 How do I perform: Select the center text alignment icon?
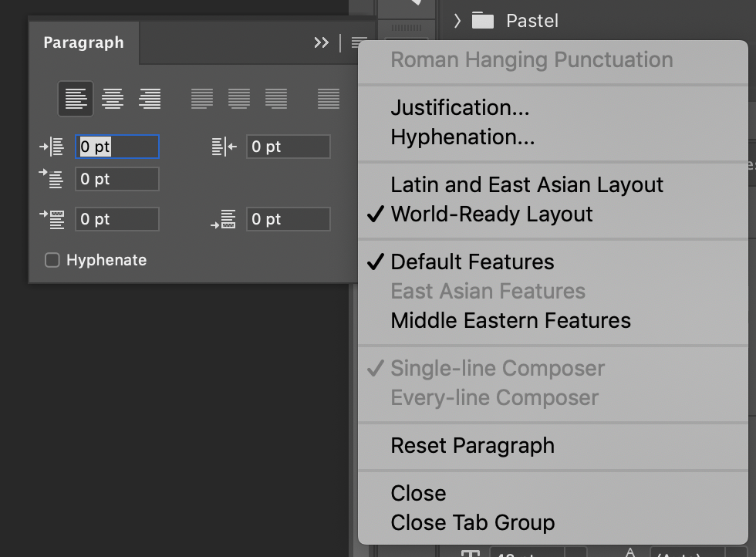113,99
